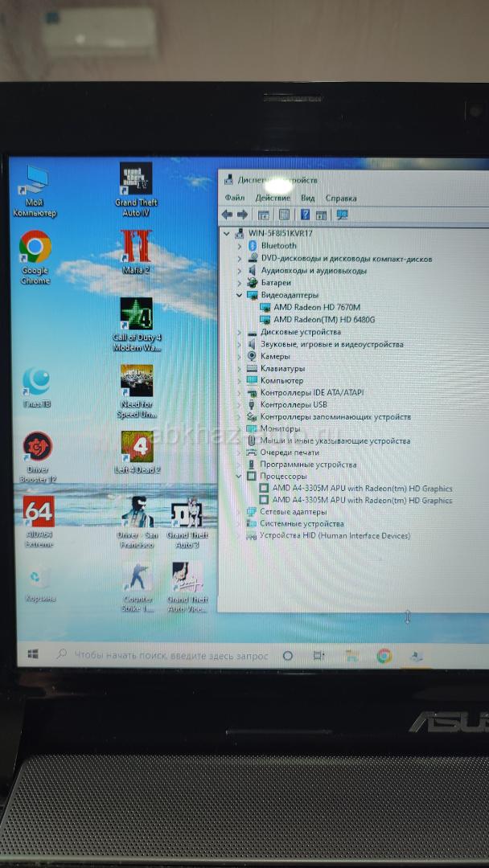Screen dimensions: 489x868
Task: Open the Mafia 2 desktop shortcut
Action: (x=136, y=246)
